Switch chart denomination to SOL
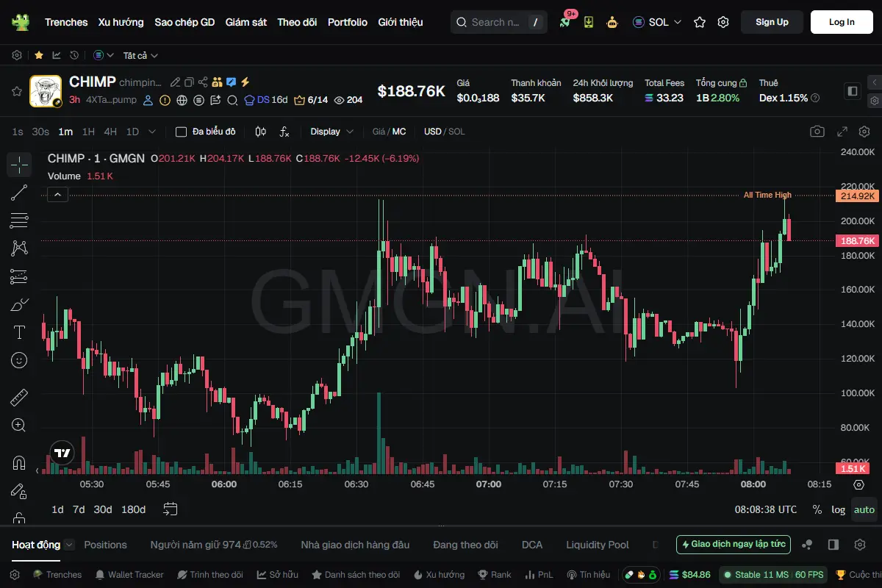The image size is (882, 588). click(456, 132)
